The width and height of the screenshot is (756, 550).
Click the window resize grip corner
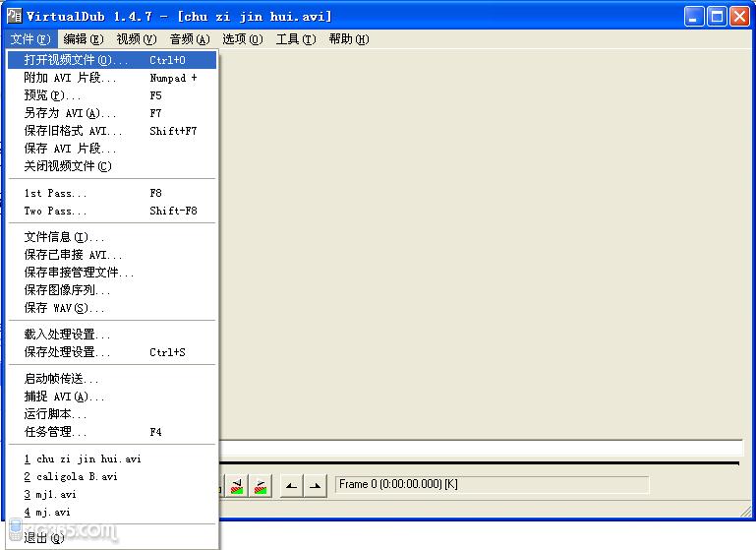tap(746, 512)
